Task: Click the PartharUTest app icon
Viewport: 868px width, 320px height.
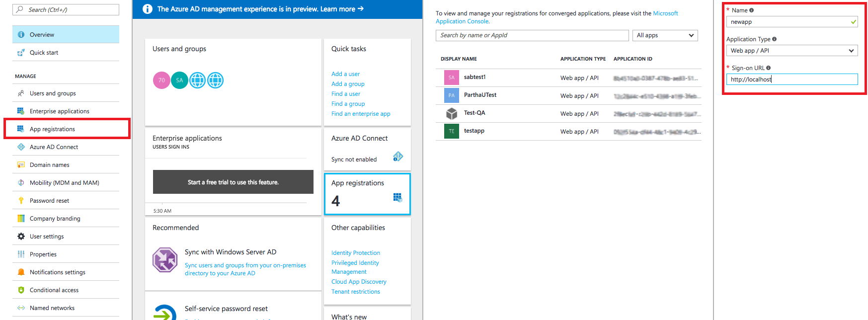Action: point(451,95)
